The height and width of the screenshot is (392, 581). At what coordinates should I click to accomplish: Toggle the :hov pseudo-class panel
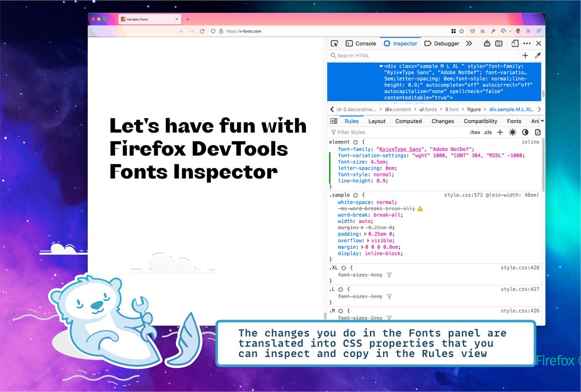point(475,132)
